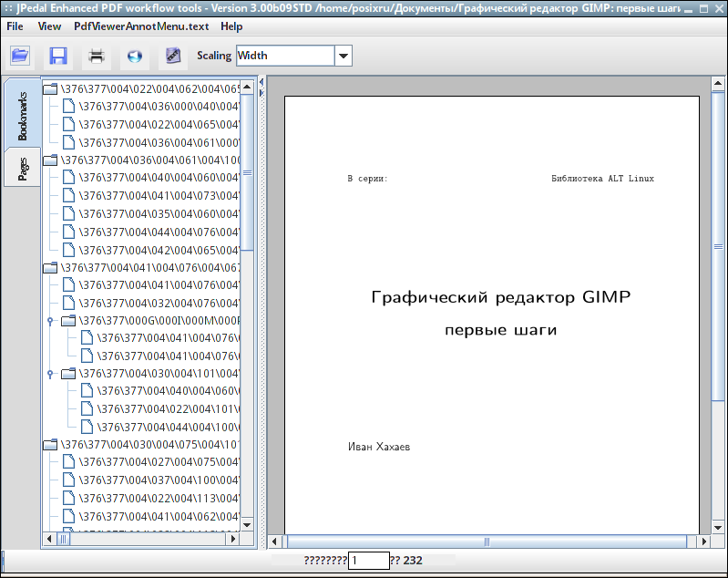Click folder icon of bookmark \004\030\004\075\004\101
This screenshot has width=728, height=578.
50,445
